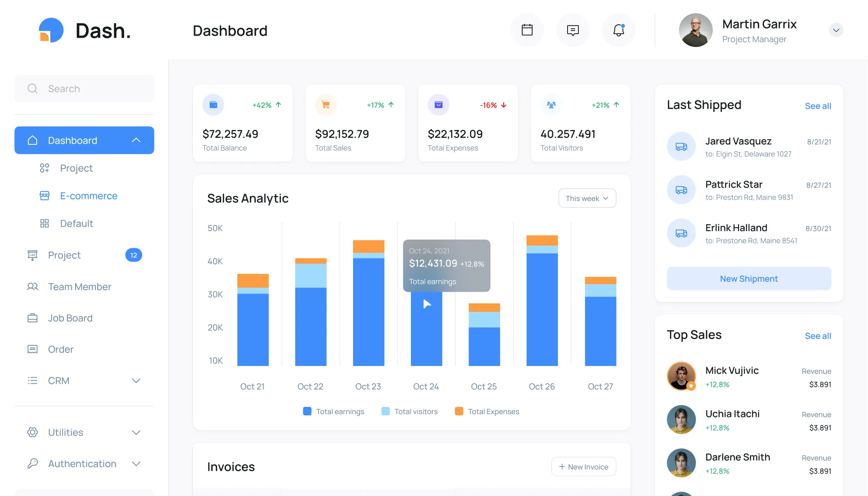Open the calendar icon in header

click(527, 30)
